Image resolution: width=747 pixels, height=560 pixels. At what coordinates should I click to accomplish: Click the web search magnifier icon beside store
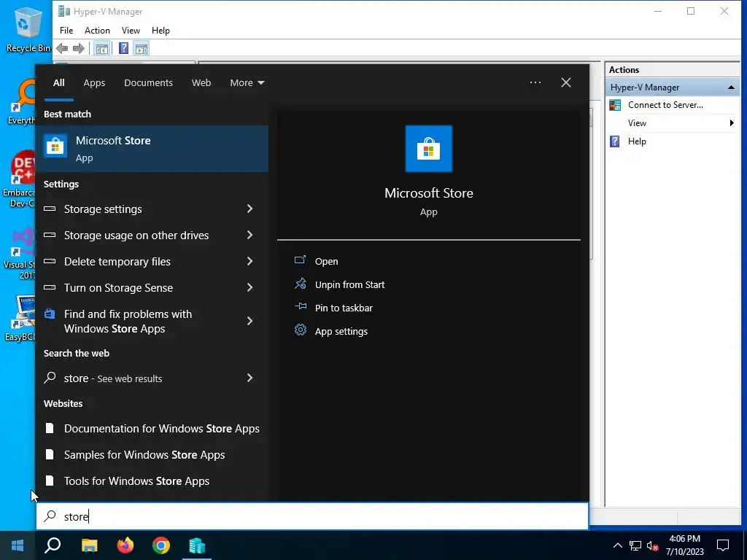(x=50, y=378)
